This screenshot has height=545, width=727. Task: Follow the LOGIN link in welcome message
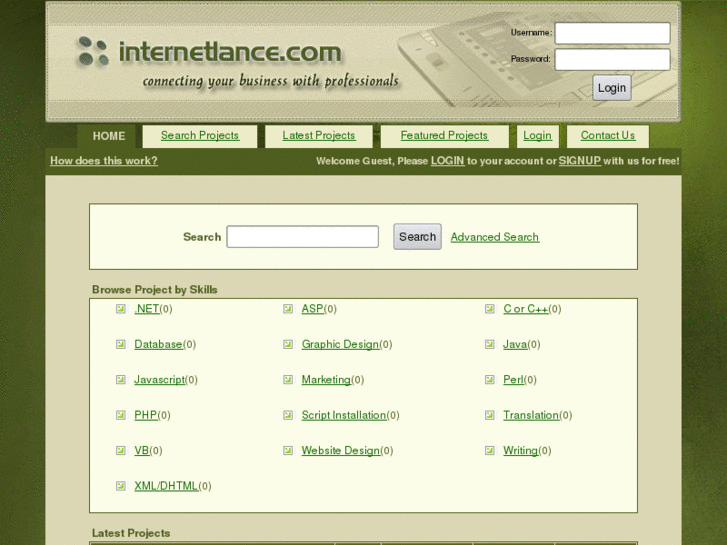point(447,161)
